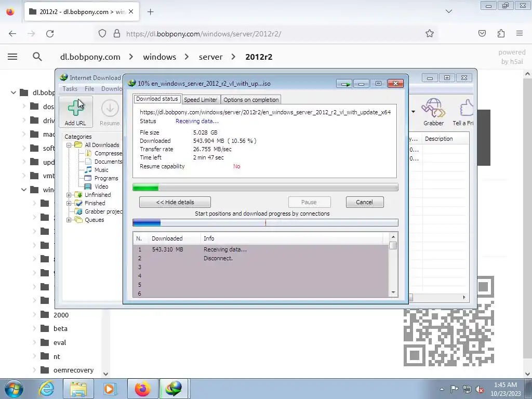Open the Grabber tool in IDM
The height and width of the screenshot is (399, 532).
(433, 112)
